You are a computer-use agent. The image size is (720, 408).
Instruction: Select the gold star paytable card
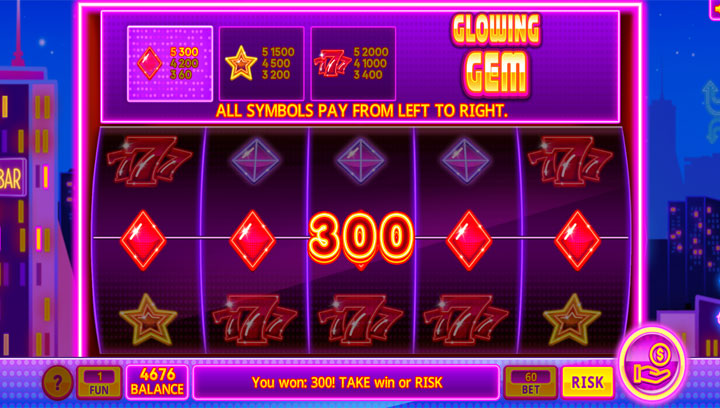(261, 63)
